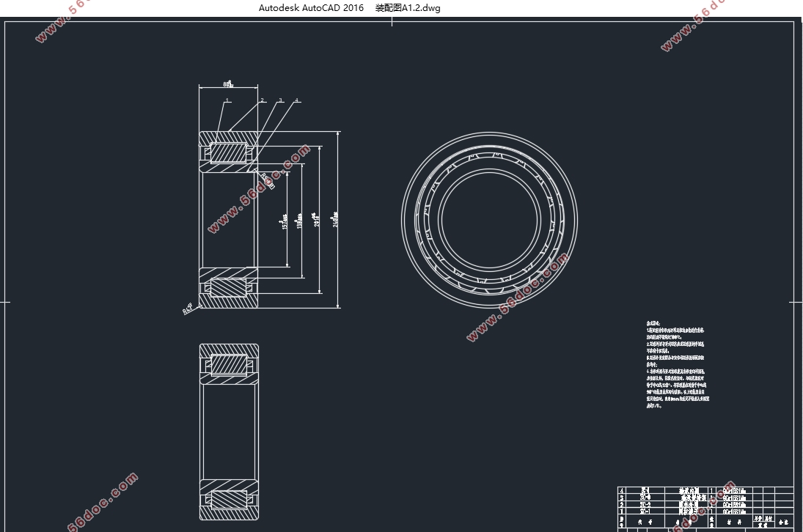The width and height of the screenshot is (803, 532).
Task: Click the radius dimension at section's bottom-left corner
Action: click(188, 309)
